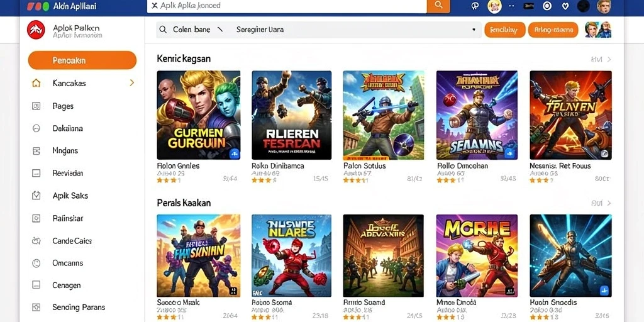Open the Gurmen Gurguin game cover
Screen dimensions: 644x322
[198, 115]
